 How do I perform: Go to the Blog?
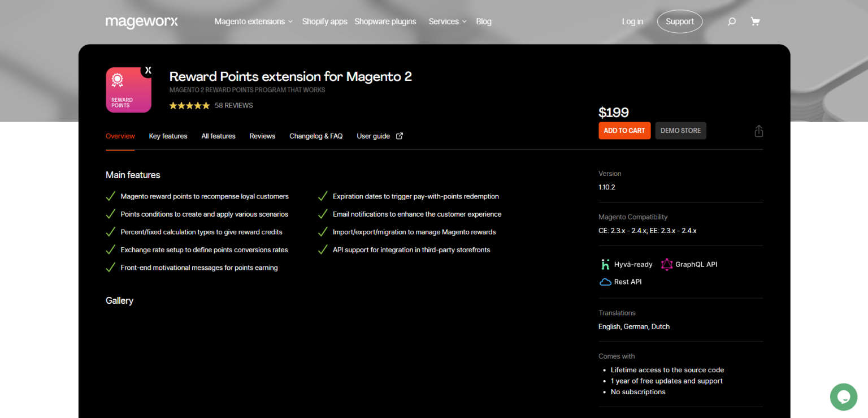(484, 21)
